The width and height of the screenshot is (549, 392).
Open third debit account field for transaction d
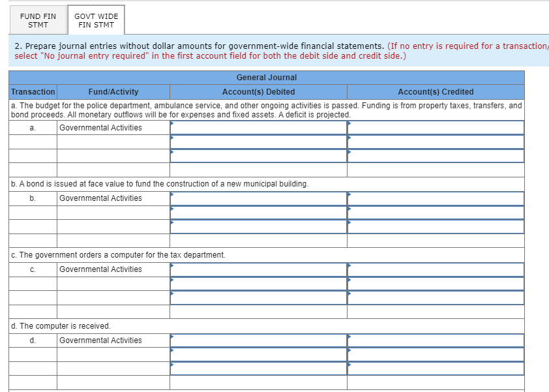258,369
